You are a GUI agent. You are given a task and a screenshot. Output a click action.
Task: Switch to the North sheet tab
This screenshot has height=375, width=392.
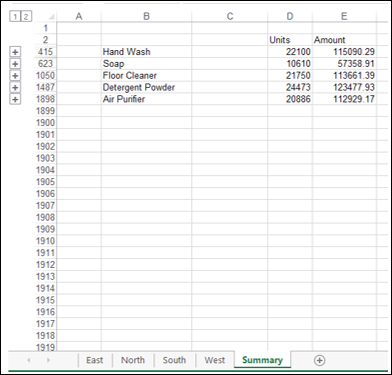click(133, 360)
